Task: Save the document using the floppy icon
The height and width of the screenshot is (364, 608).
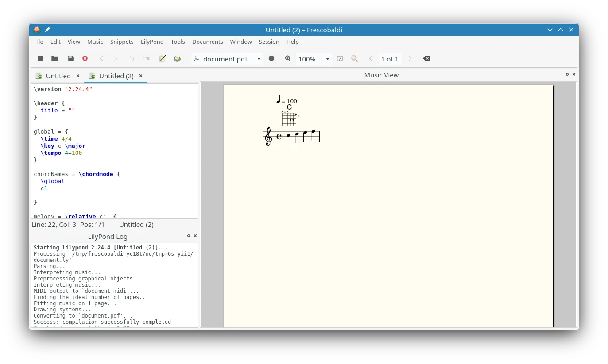Action: (x=70, y=58)
